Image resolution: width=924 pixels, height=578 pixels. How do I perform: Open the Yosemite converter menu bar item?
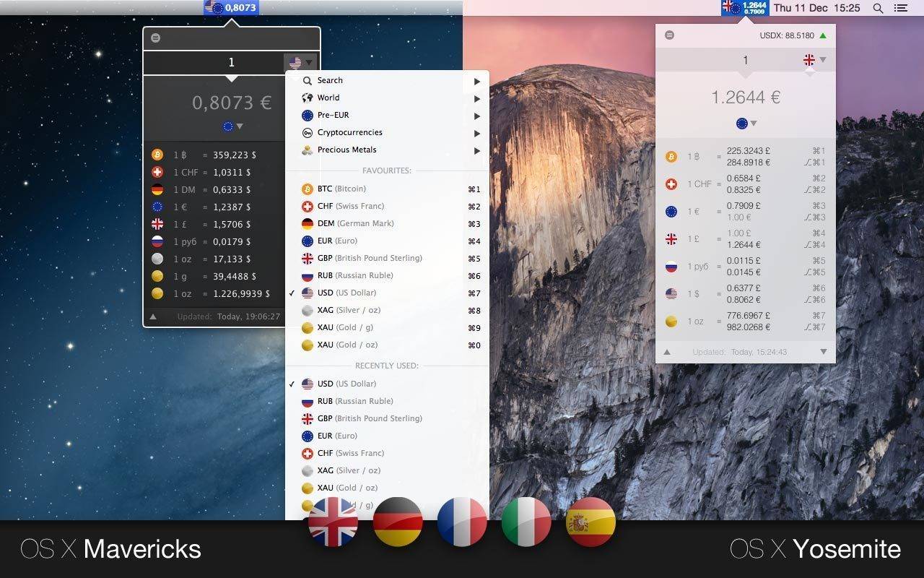745,8
